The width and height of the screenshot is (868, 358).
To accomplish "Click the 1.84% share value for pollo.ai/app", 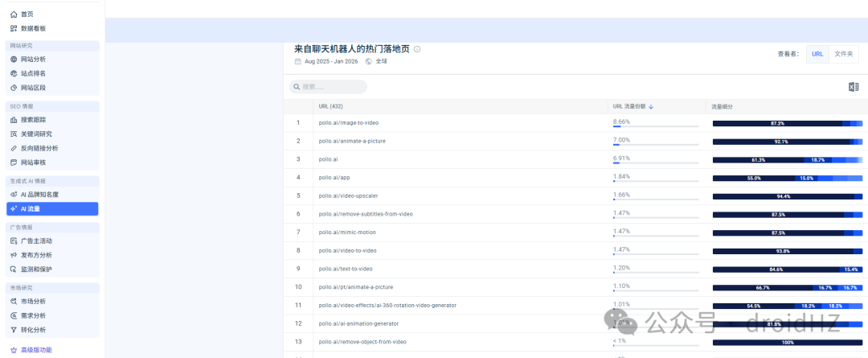I will (x=621, y=176).
